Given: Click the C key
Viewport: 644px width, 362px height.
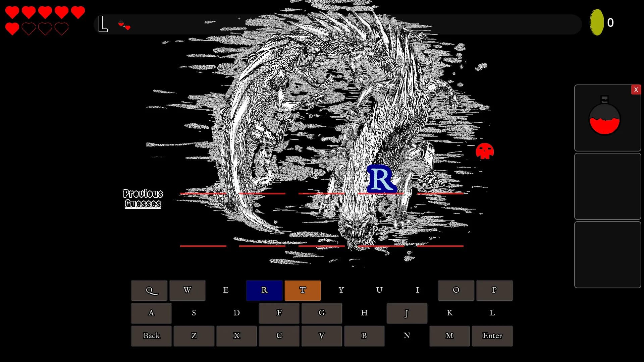Looking at the screenshot, I should pos(279,336).
